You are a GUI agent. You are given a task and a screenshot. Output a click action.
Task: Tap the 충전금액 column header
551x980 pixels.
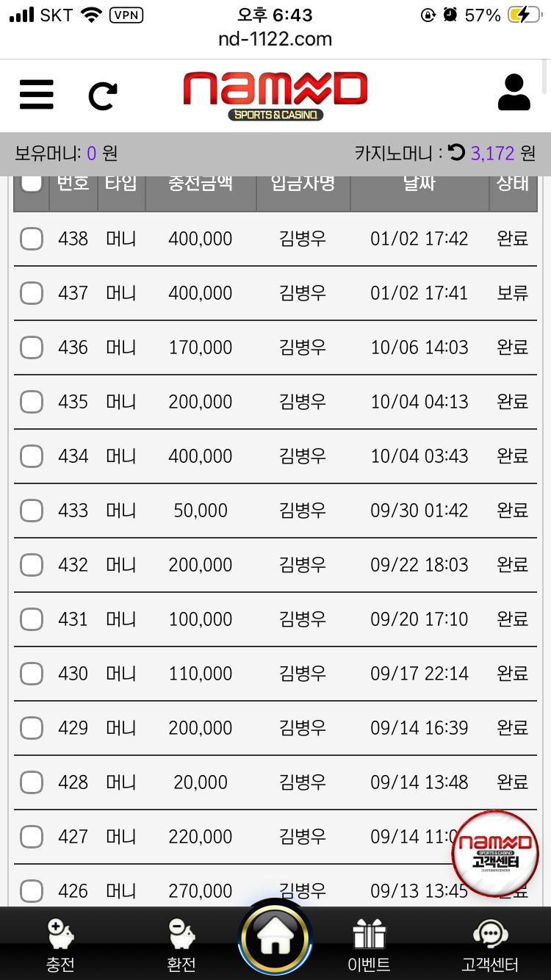point(201,184)
